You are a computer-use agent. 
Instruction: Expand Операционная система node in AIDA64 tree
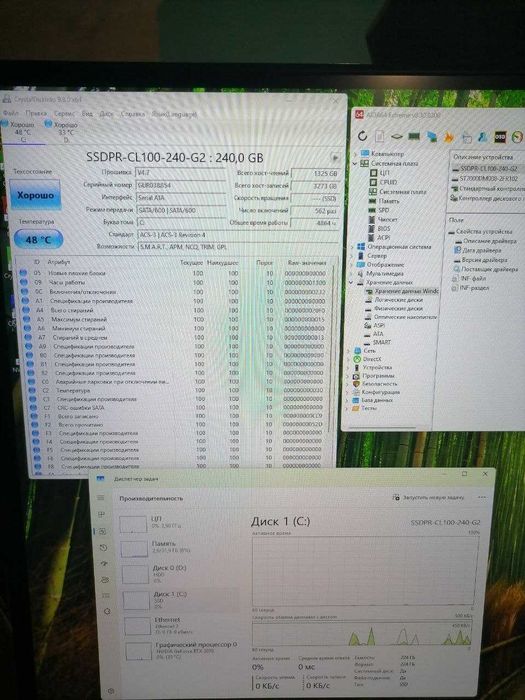351,247
